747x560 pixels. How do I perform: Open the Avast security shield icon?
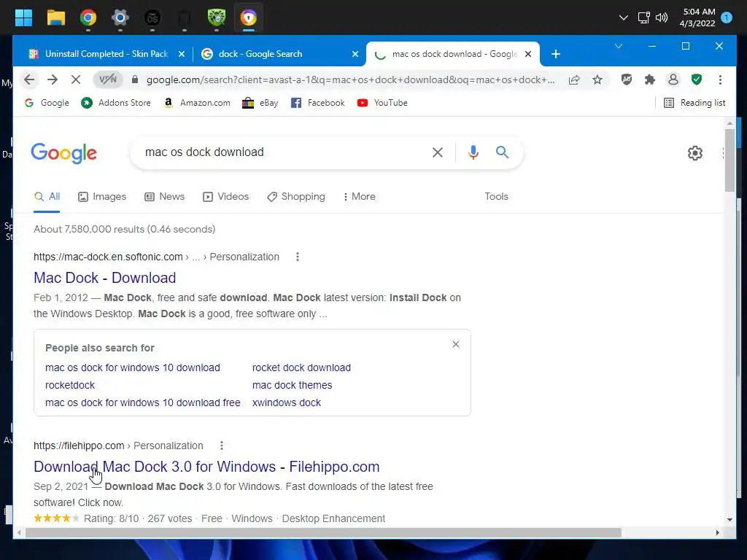point(697,79)
